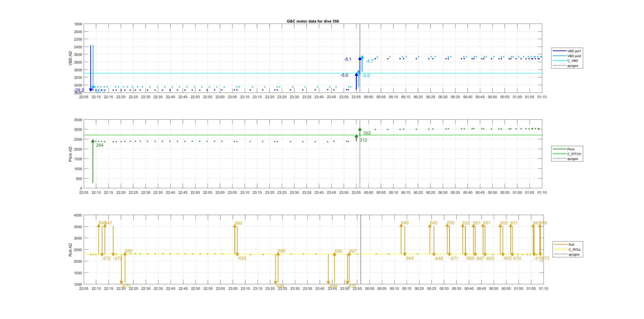
Task: Click the 650 roll annotation
Action: [x=451, y=223]
